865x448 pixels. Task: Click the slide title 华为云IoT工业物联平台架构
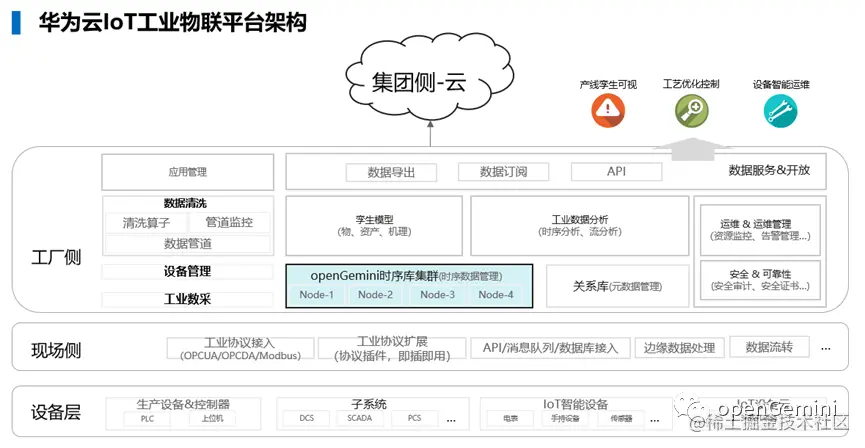(172, 23)
